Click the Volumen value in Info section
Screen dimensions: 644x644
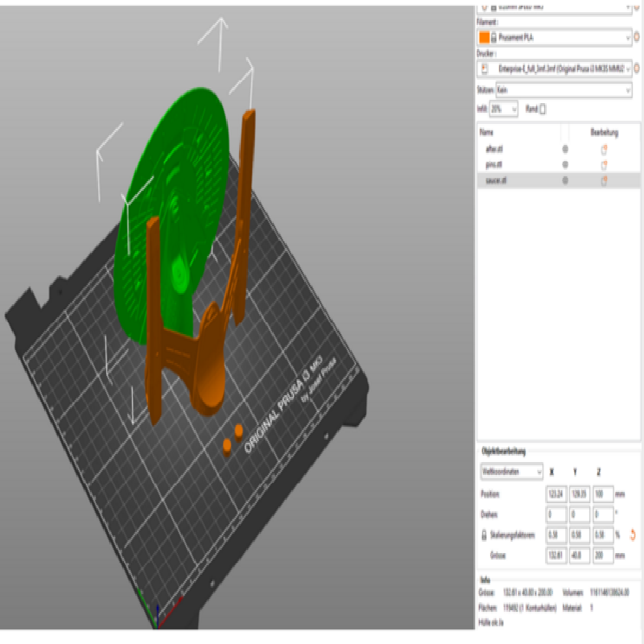coord(609,592)
